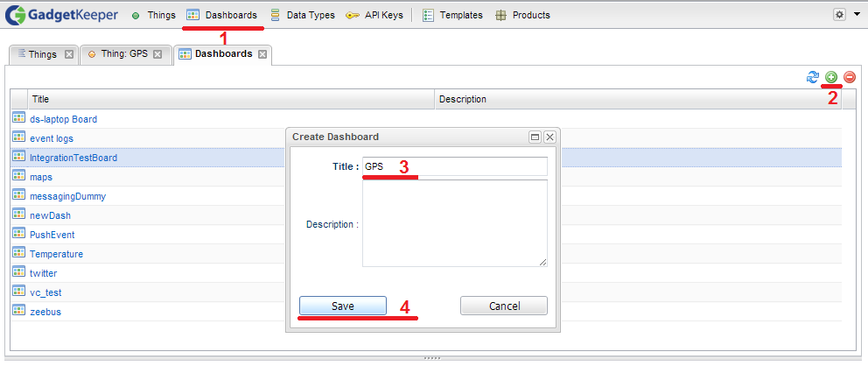Click the settings gear icon
Viewport: 868px width, 366px height.
840,15
